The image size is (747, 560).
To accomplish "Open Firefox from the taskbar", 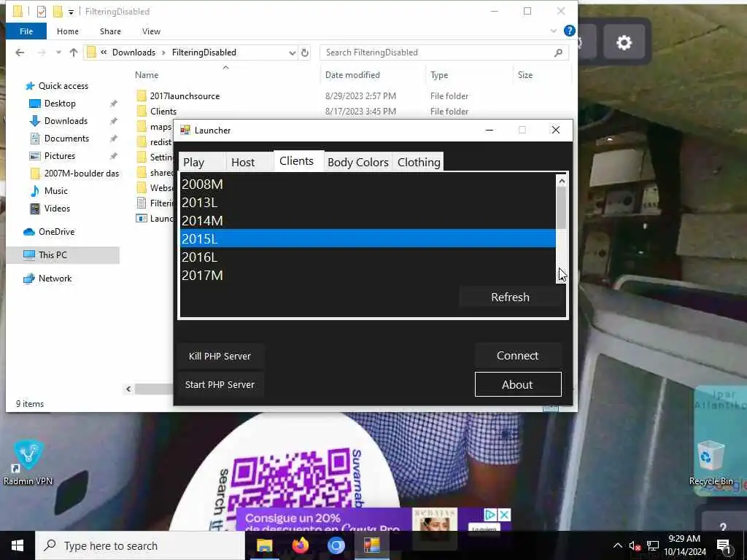I will 300,545.
